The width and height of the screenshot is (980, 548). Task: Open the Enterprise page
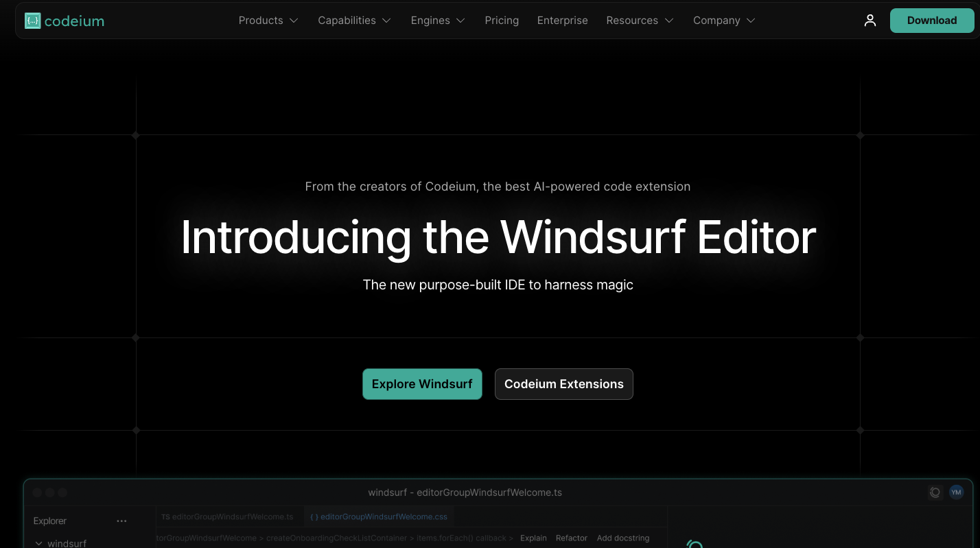coord(562,21)
